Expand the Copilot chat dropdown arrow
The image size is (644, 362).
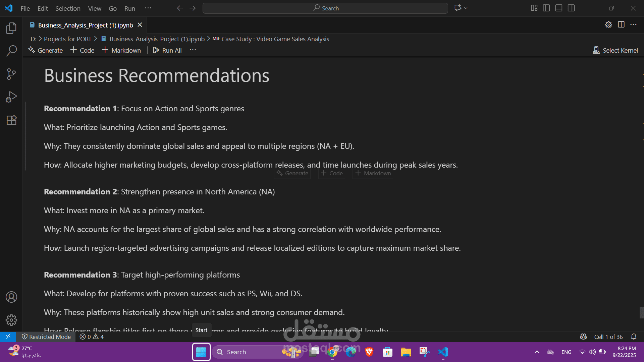pos(466,8)
